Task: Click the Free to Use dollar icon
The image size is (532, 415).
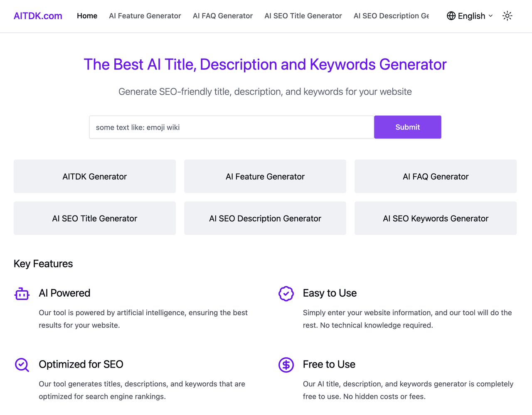Action: coord(286,365)
